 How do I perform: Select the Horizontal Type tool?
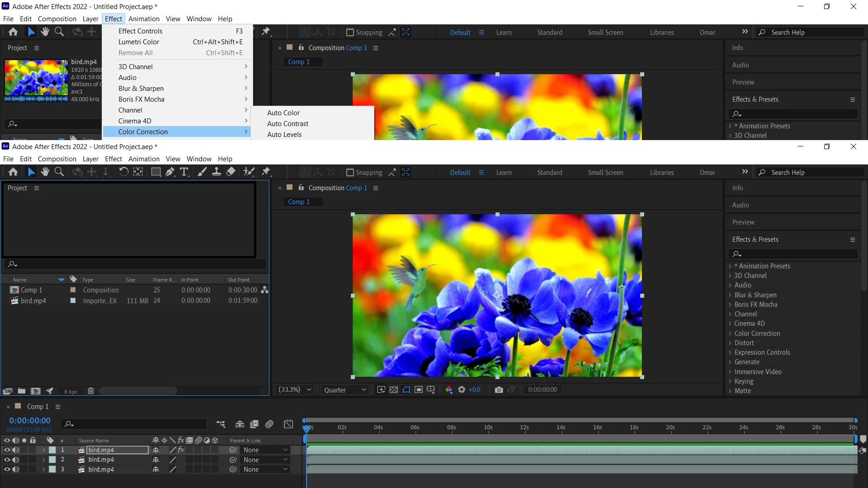pyautogui.click(x=184, y=172)
